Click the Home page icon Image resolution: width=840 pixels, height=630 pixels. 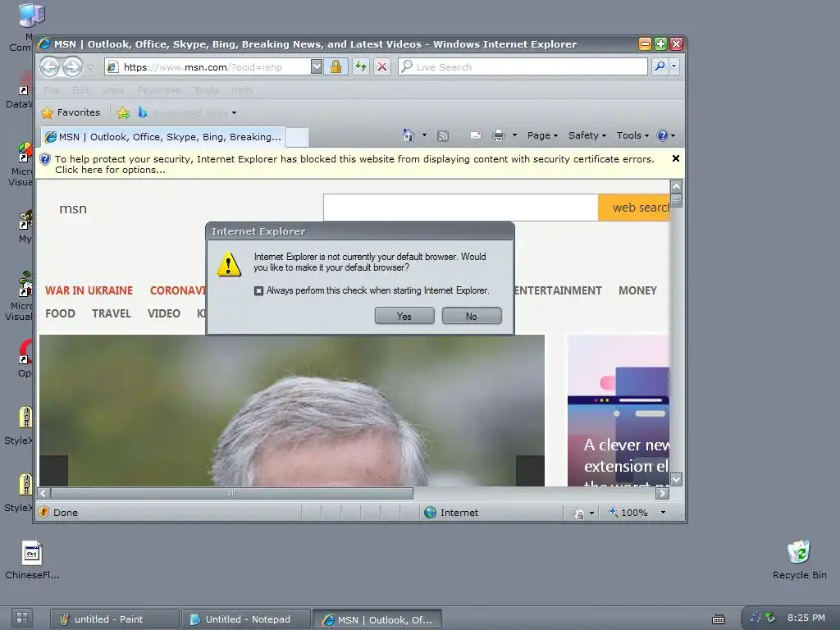click(409, 135)
